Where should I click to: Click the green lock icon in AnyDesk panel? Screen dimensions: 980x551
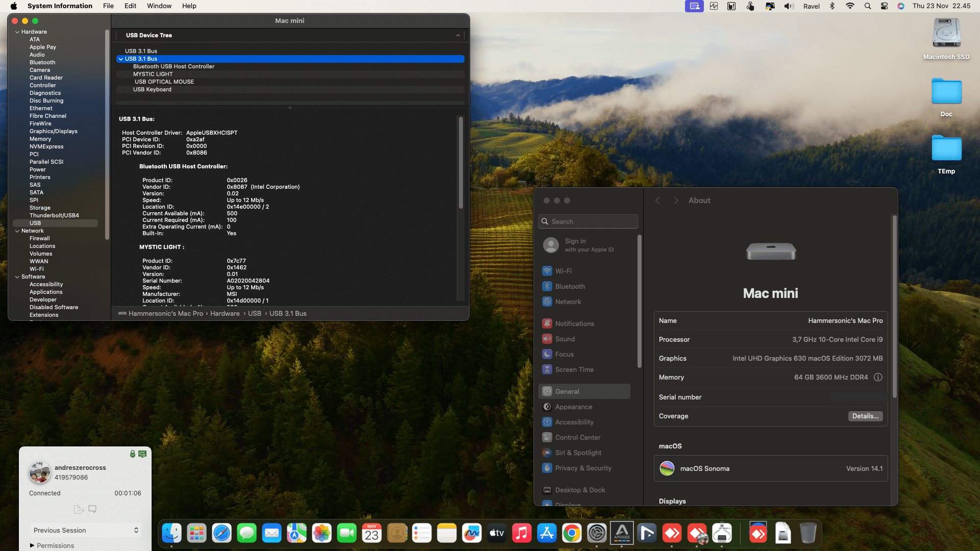[133, 454]
